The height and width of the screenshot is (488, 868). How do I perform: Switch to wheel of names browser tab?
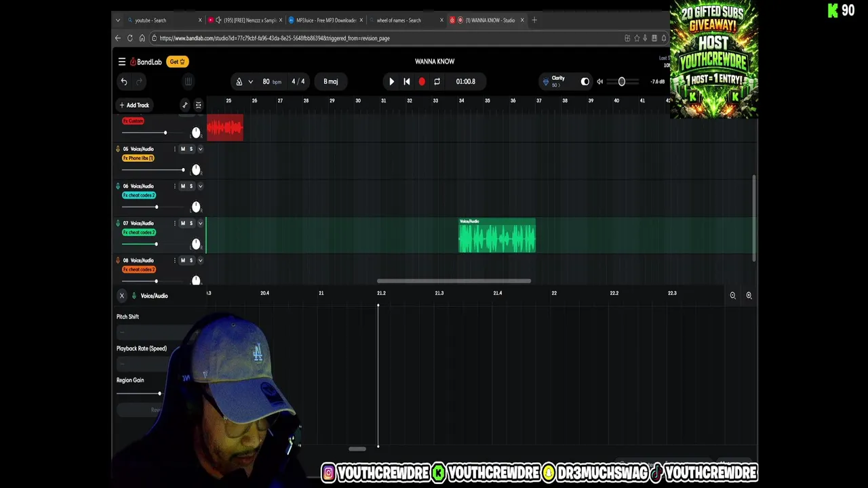pyautogui.click(x=405, y=20)
